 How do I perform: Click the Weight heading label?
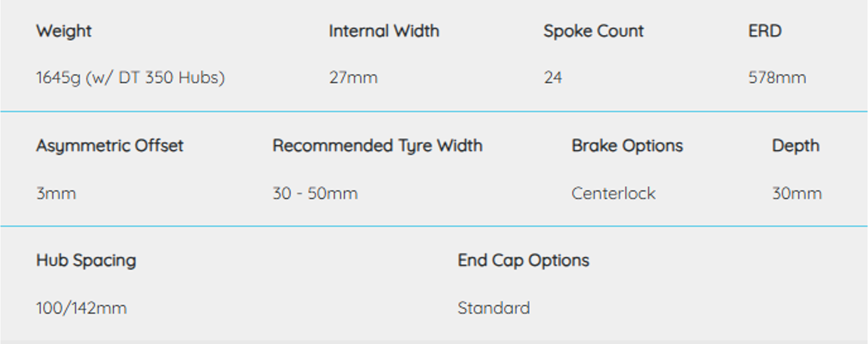[64, 31]
